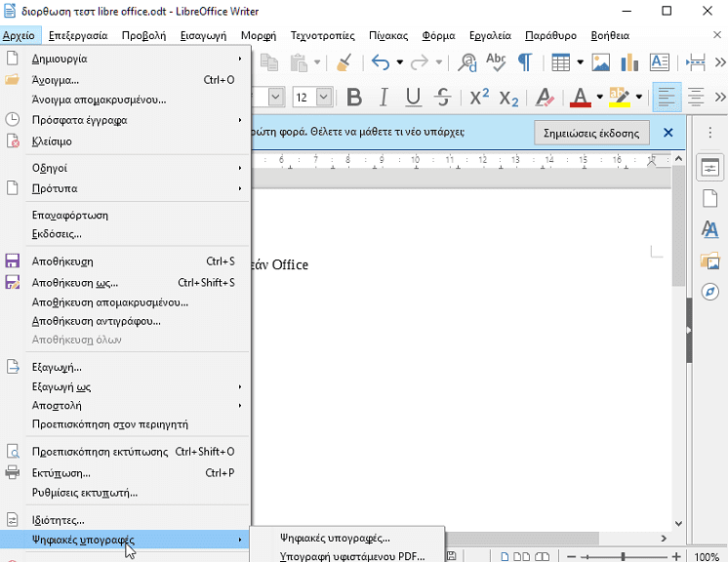Select Center alignment button
The image size is (728, 562).
[x=696, y=98]
